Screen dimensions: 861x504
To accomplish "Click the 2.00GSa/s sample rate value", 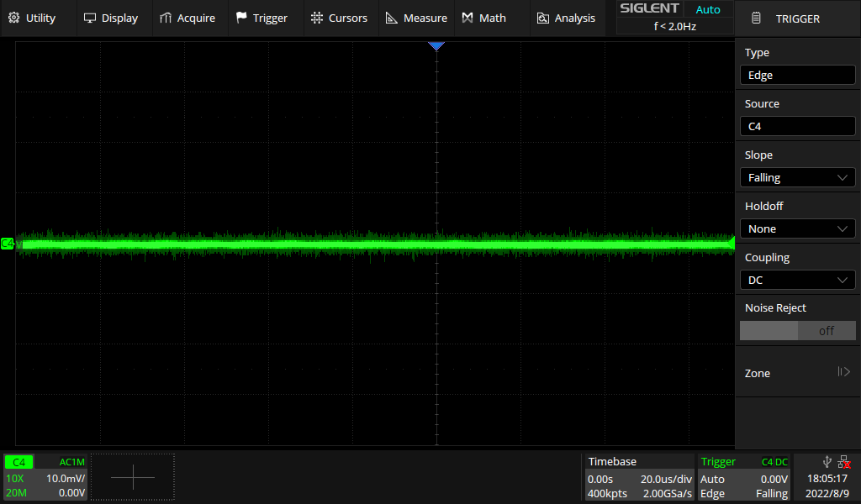I will coord(667,494).
